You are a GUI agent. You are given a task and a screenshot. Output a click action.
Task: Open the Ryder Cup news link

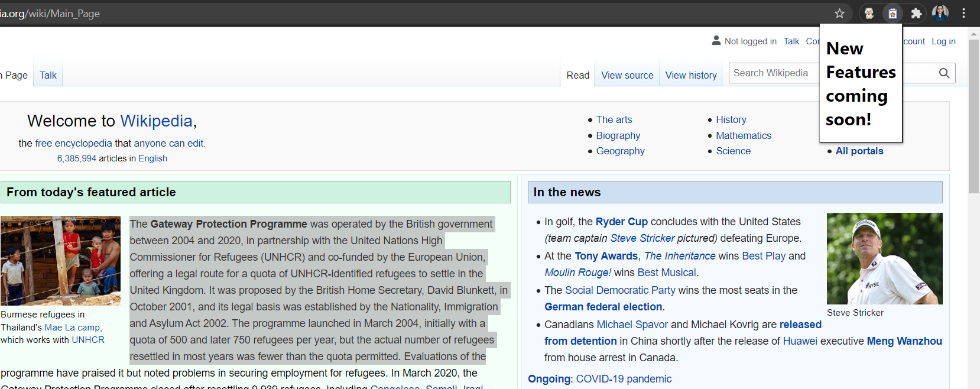pos(621,222)
